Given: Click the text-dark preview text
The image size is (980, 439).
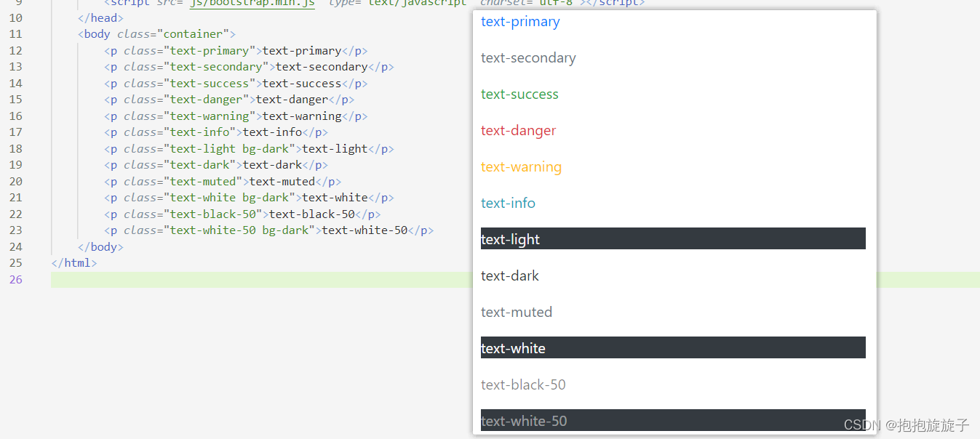Looking at the screenshot, I should 510,276.
